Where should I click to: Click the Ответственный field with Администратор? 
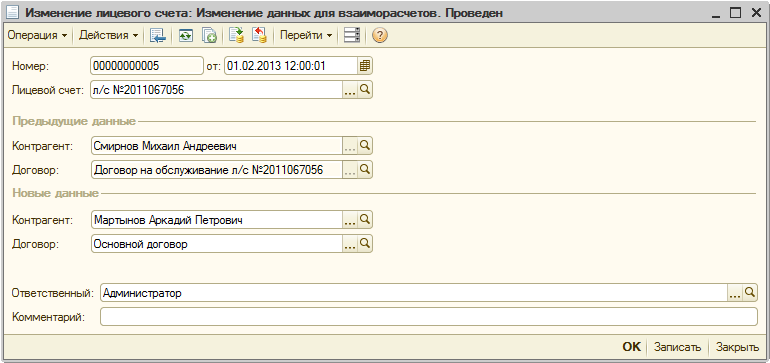coord(413,293)
